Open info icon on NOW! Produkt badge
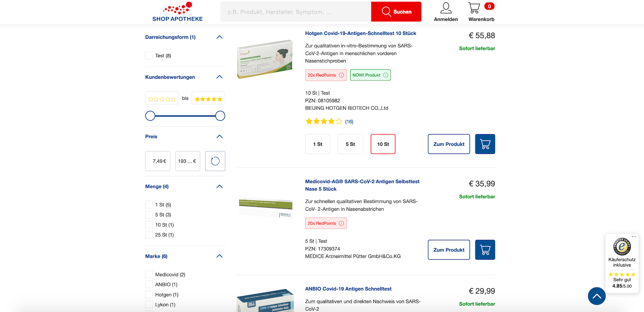644x312 pixels. click(x=385, y=75)
